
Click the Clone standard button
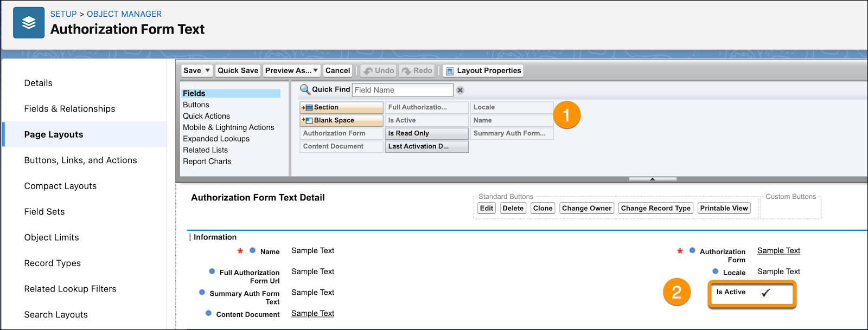click(x=542, y=208)
